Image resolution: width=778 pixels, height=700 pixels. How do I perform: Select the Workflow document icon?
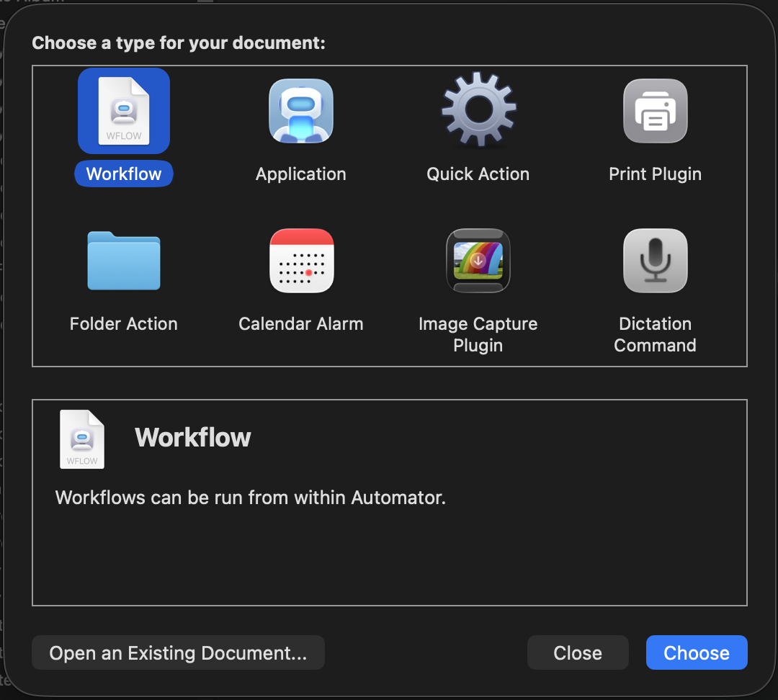(x=124, y=111)
